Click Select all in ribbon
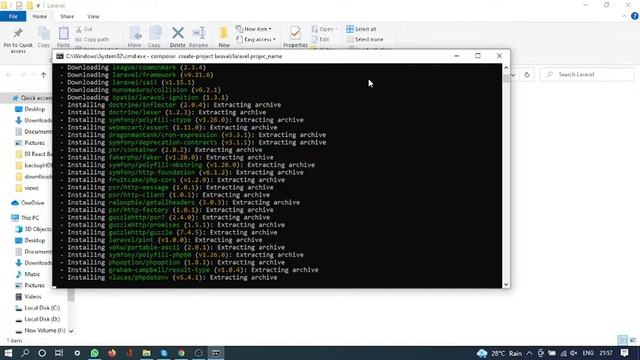 click(x=361, y=29)
